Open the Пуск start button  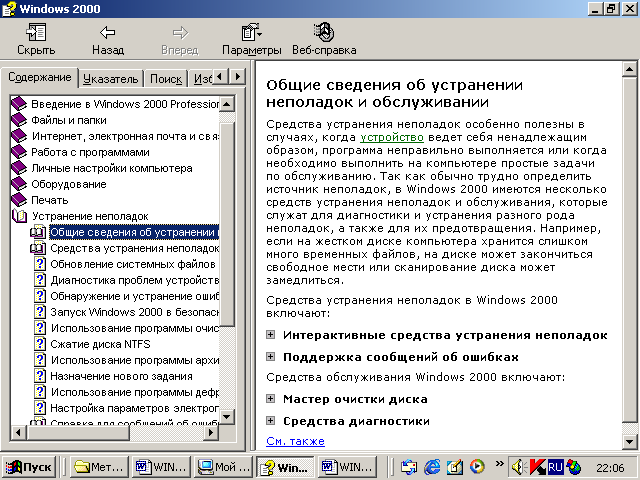(x=29, y=467)
